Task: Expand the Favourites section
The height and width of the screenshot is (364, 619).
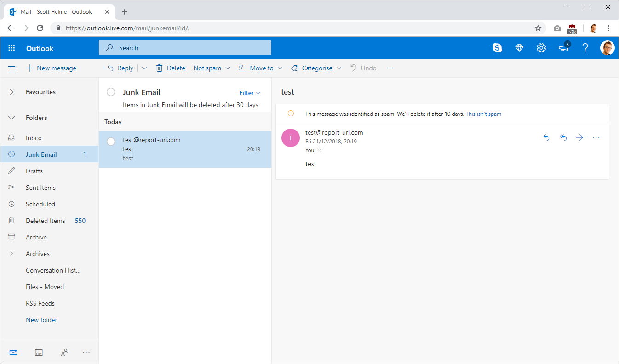Action: (12, 92)
